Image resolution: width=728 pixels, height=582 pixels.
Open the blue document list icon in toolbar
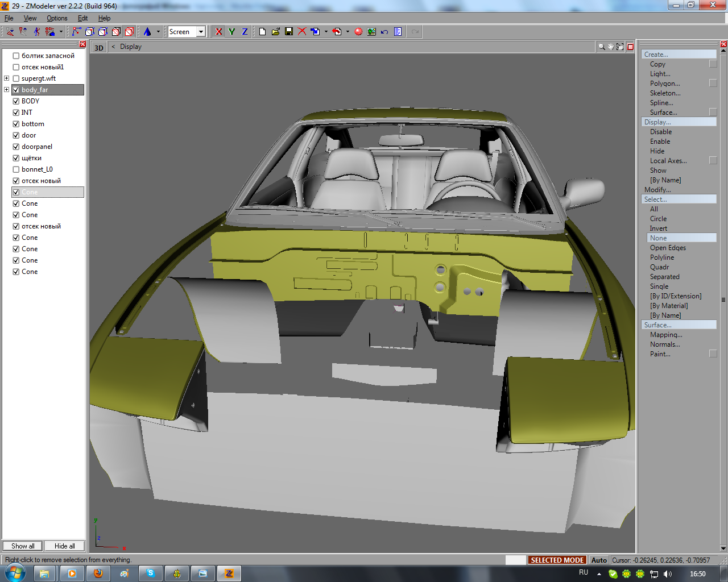(x=398, y=32)
